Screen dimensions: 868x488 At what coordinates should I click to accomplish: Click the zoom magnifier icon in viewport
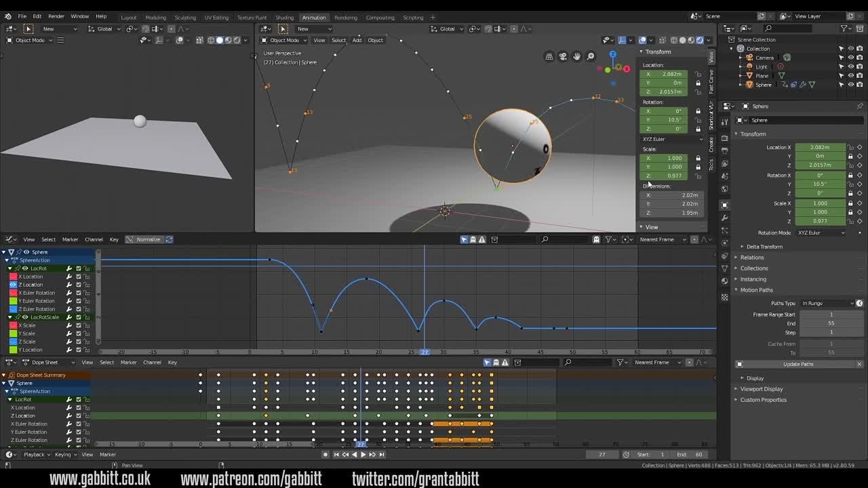(x=591, y=56)
